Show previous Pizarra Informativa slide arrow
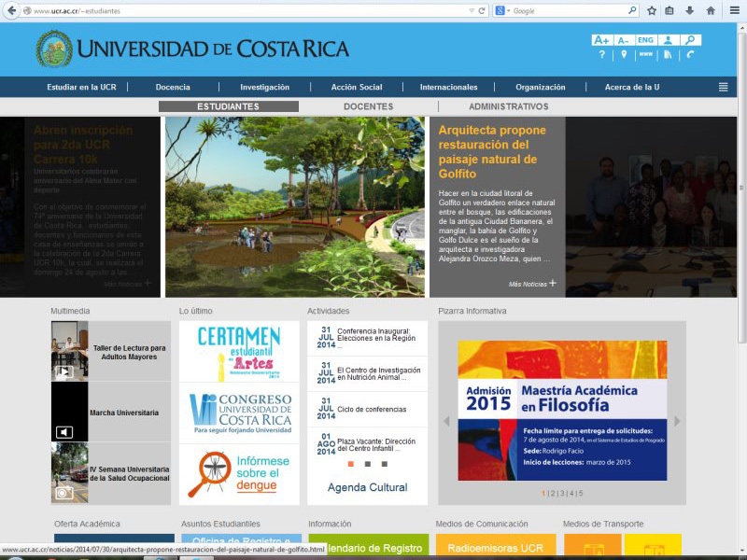The width and height of the screenshot is (747, 560). [x=446, y=421]
